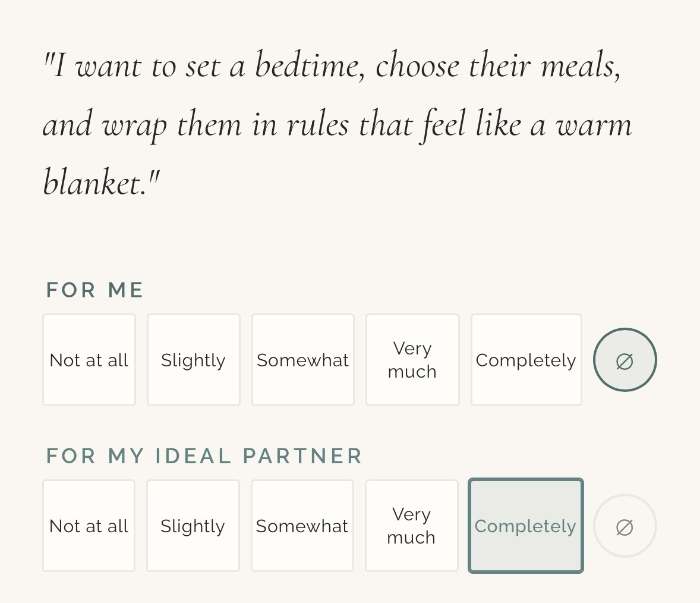Click the word "warm" in the quote
This screenshot has height=603, width=700.
593,125
